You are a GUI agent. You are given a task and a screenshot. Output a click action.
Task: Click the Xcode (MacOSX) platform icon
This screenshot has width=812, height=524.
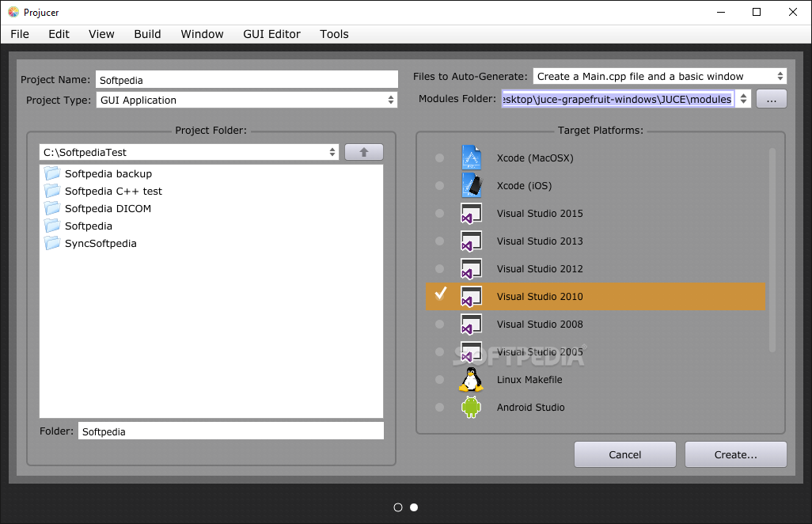[471, 158]
